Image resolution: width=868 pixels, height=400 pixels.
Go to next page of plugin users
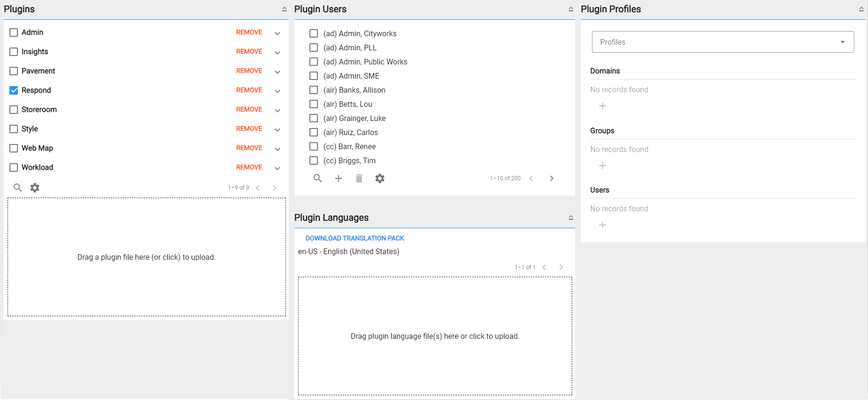(552, 178)
